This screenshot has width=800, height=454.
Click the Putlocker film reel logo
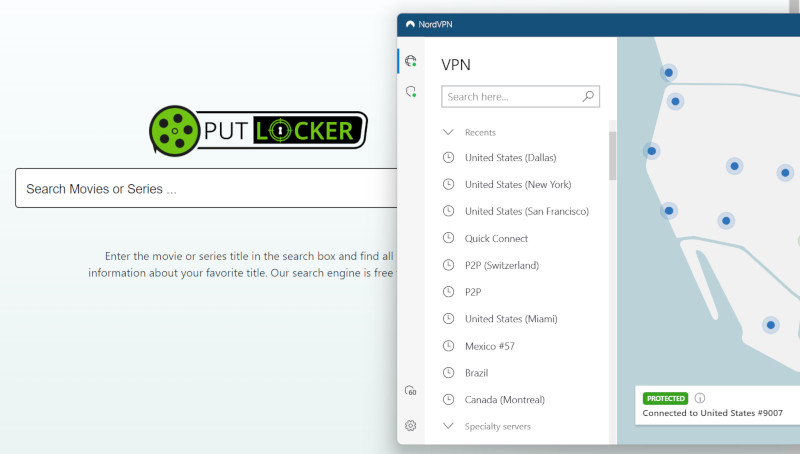coord(174,131)
